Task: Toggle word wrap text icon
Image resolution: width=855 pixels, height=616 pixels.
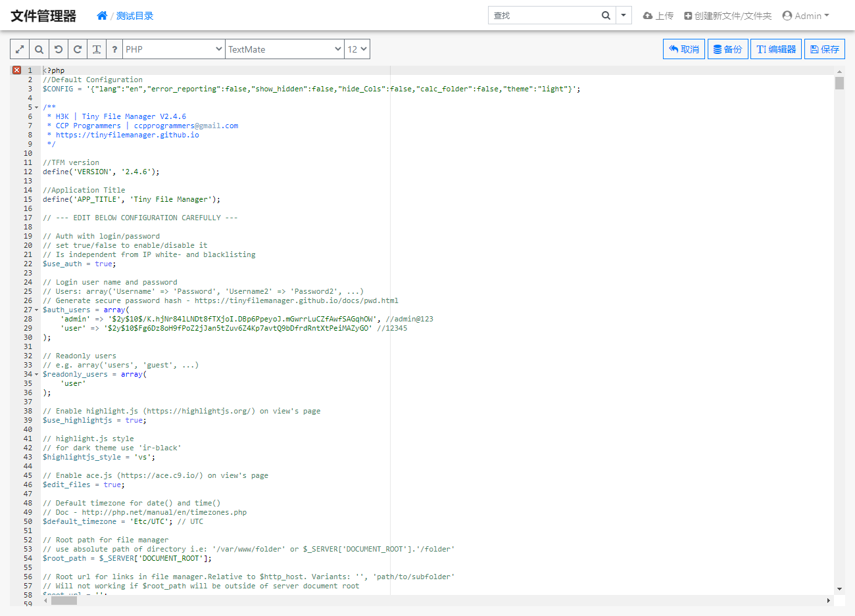Action: tap(97, 49)
